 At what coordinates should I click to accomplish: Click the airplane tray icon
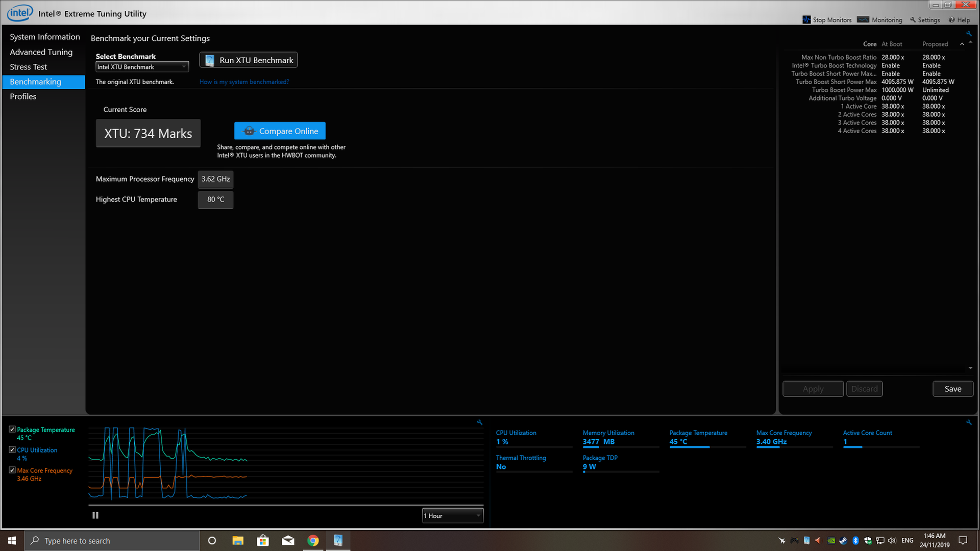point(781,540)
